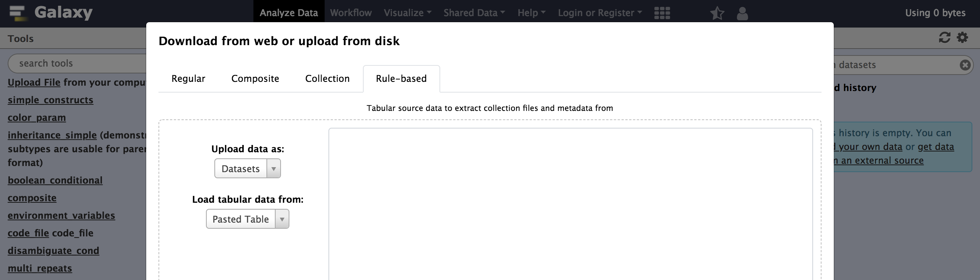This screenshot has width=980, height=280.
Task: Open the Visualize menu
Action: tap(408, 13)
